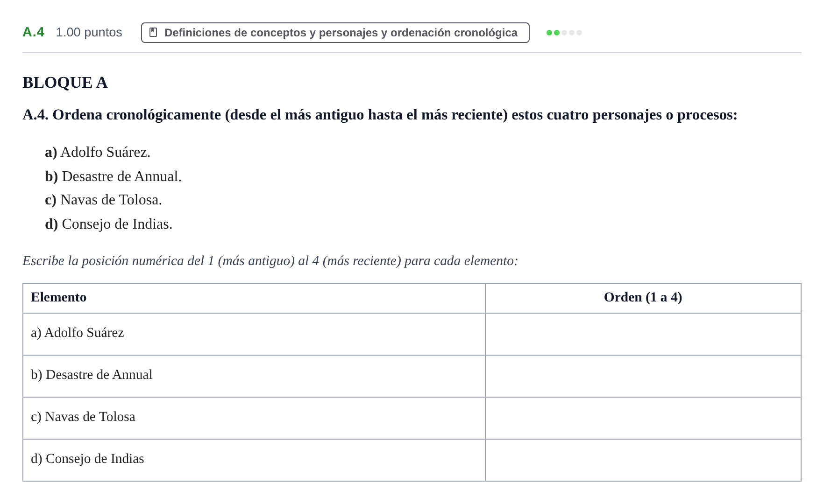Select the order field for Desastre de Annual
Image resolution: width=824 pixels, height=504 pixels.
coord(643,376)
